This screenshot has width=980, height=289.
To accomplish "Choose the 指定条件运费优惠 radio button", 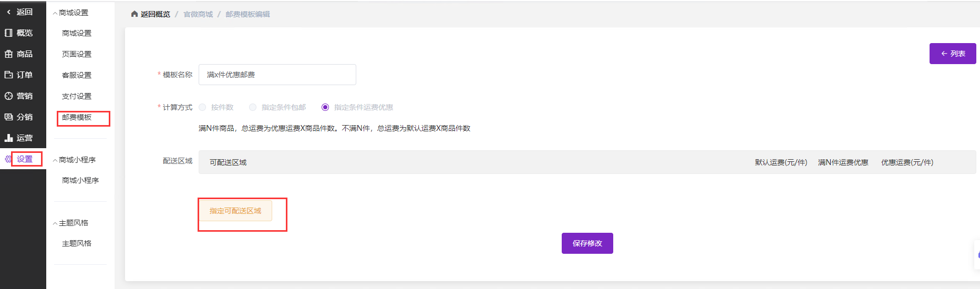I will (x=325, y=107).
